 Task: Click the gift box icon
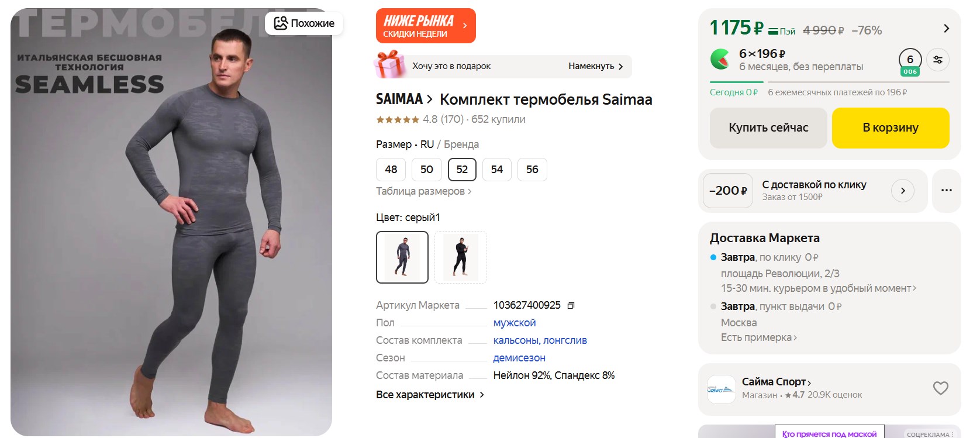(390, 65)
